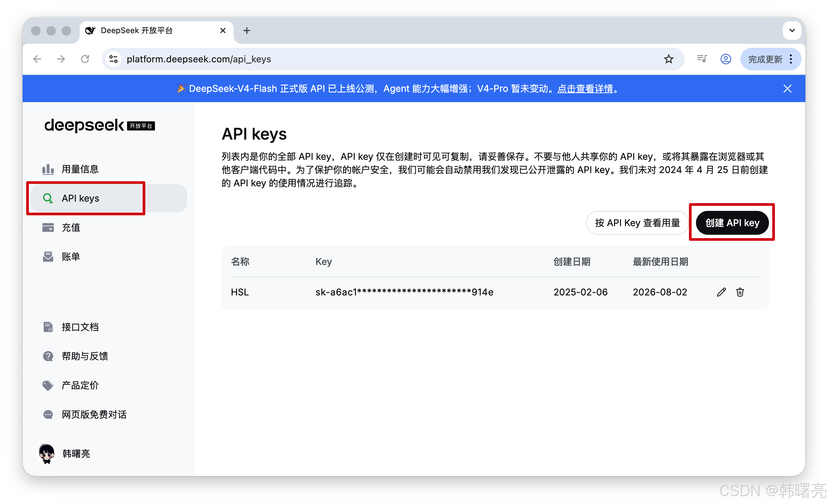Click the deepseek logo in sidebar
Screen dimensions: 828x504
pyautogui.click(x=100, y=125)
